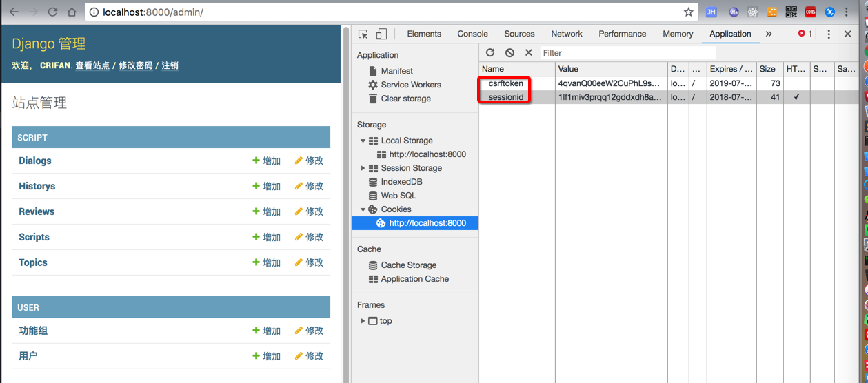Click the browser back arrow
868x383 pixels.
pos(14,12)
